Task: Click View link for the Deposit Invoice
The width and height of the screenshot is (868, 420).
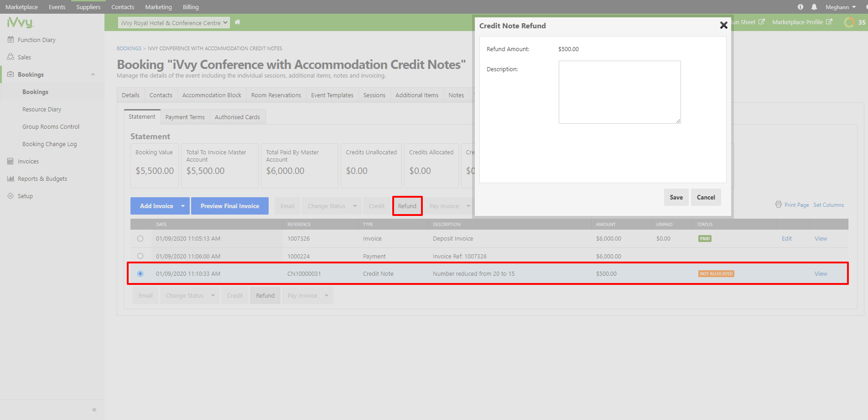Action: point(821,238)
